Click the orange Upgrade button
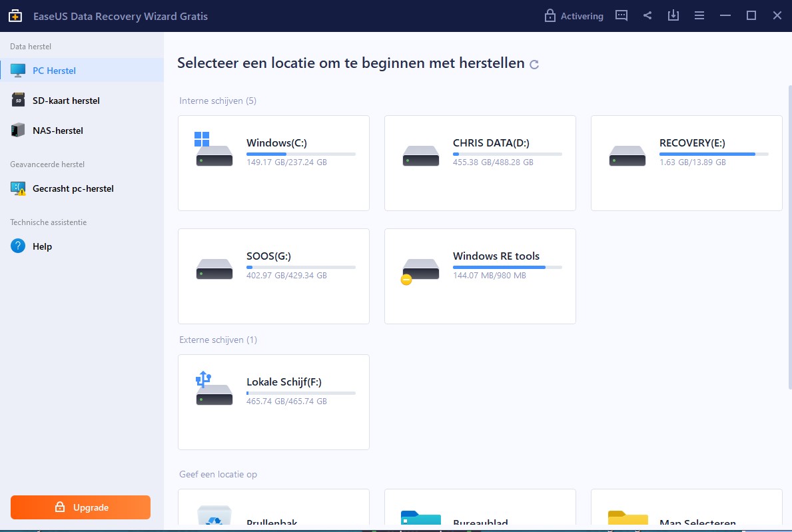This screenshot has width=792, height=532. [x=81, y=507]
